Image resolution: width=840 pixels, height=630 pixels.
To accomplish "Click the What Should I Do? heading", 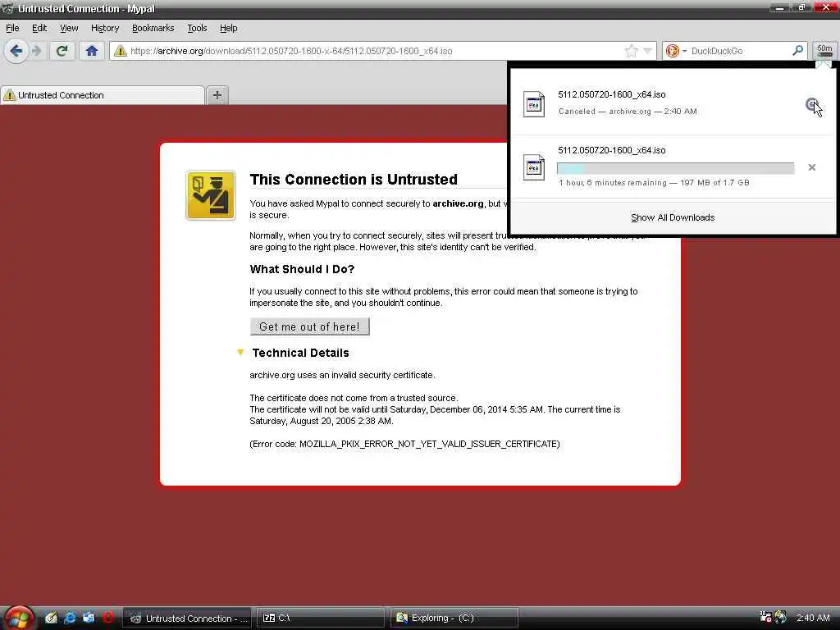I will coord(302,269).
